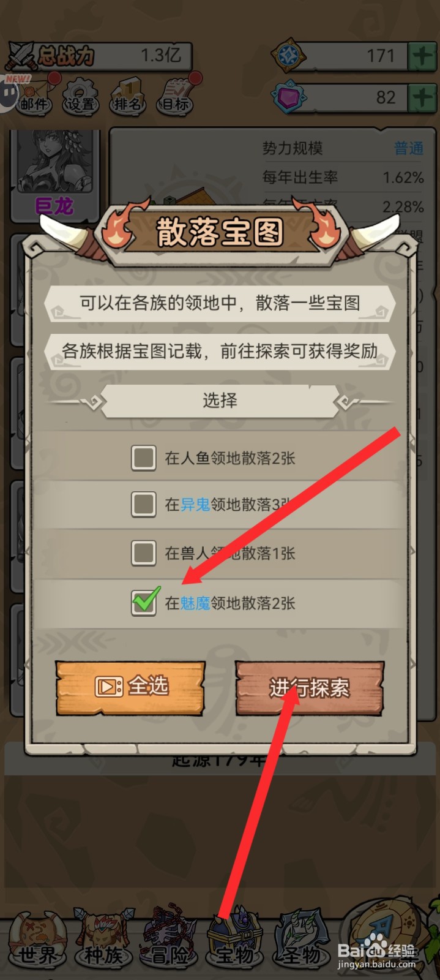Check the 在兽人领地散落1张 checkbox

144,552
